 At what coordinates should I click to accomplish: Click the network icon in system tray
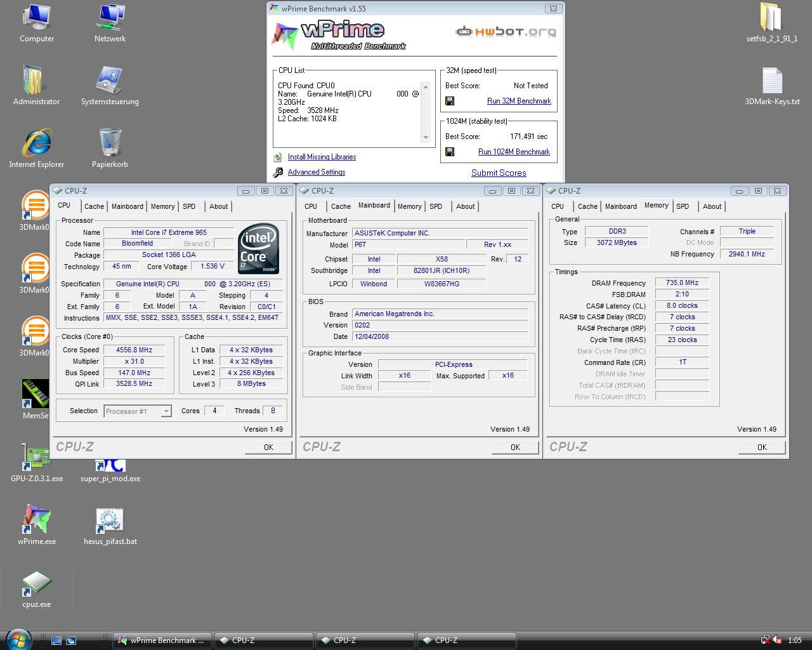coord(766,640)
